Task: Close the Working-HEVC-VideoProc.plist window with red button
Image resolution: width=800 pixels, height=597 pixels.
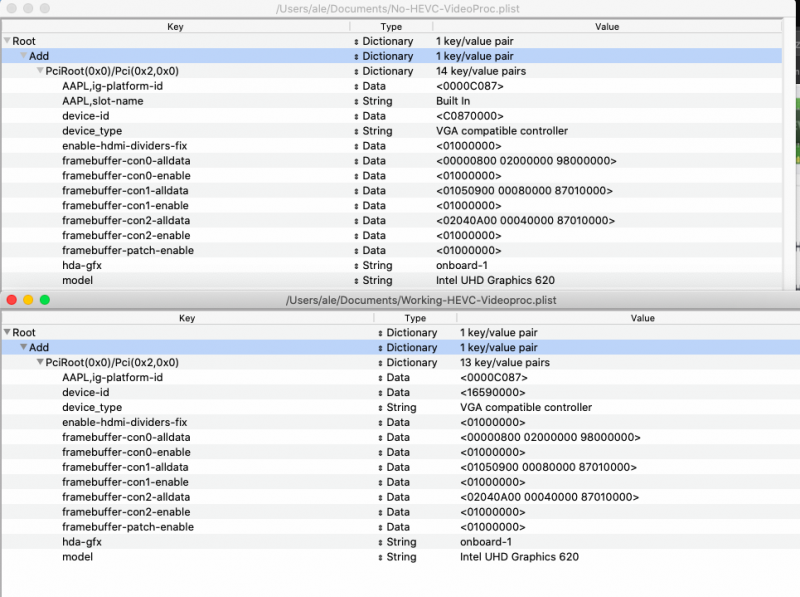Action: click(x=12, y=300)
